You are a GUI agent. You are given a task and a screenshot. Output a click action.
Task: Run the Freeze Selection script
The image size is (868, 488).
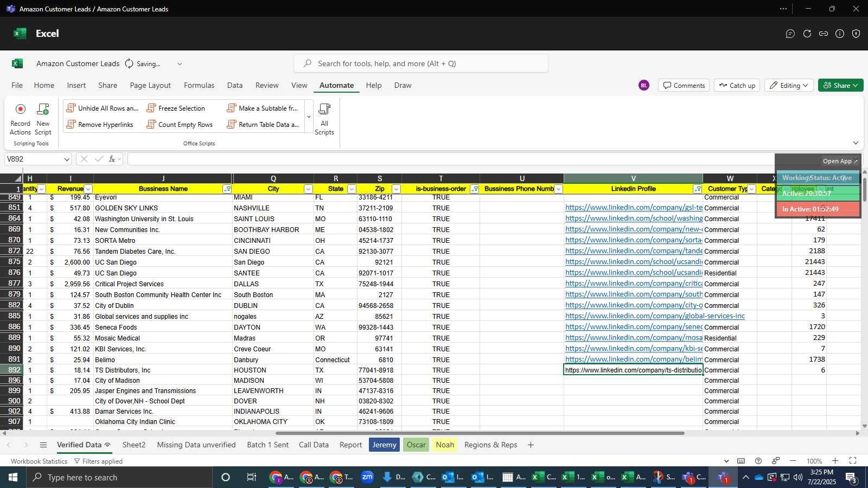(176, 108)
